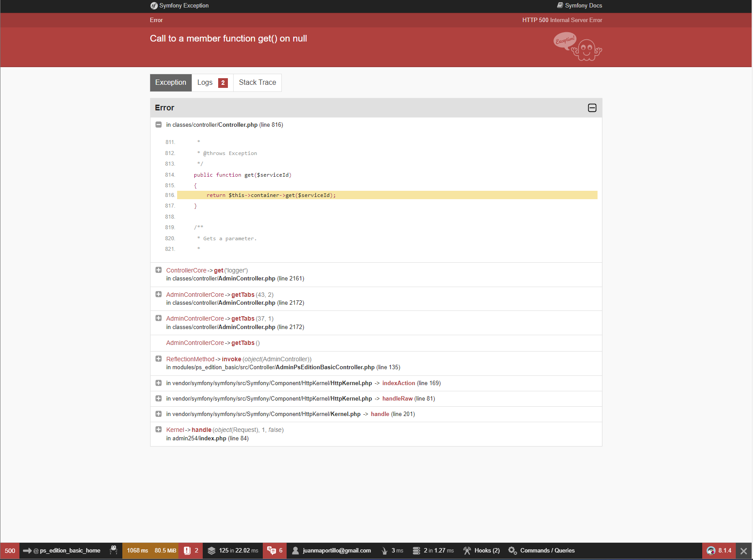753x560 pixels.
Task: Click the Symfony Exception header link
Action: coord(179,6)
